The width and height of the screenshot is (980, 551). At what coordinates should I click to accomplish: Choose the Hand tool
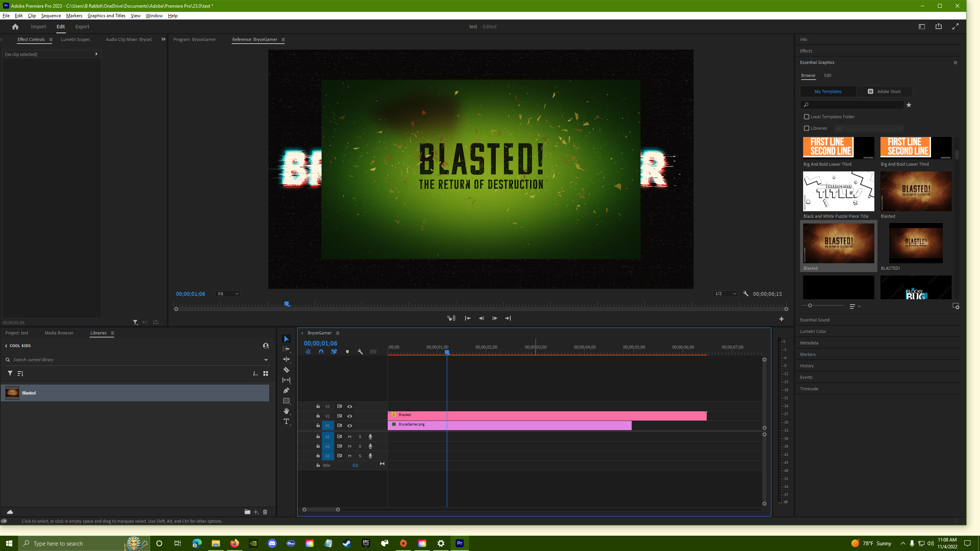[x=286, y=411]
